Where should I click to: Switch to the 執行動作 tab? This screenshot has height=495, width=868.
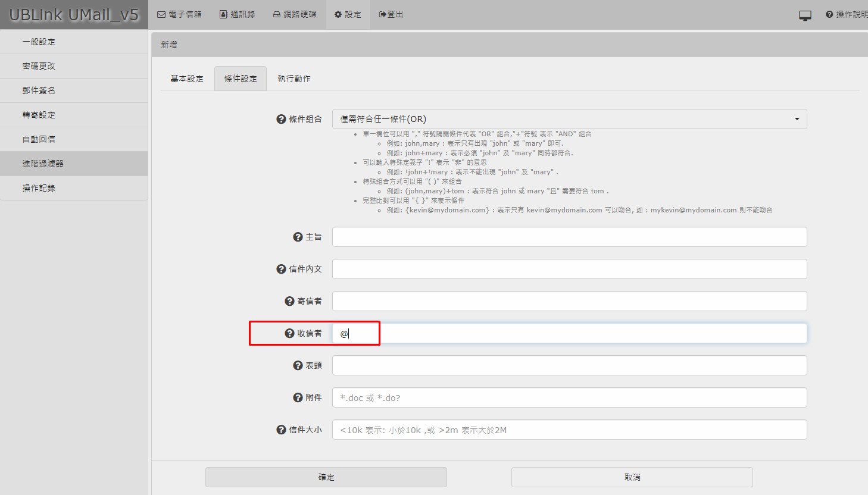click(x=294, y=79)
